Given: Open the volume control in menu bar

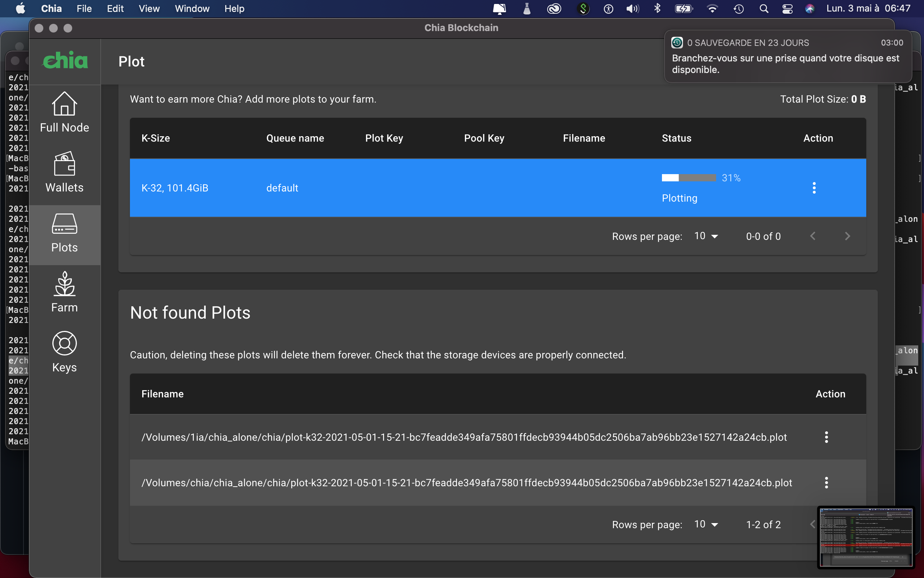Looking at the screenshot, I should click(x=632, y=8).
